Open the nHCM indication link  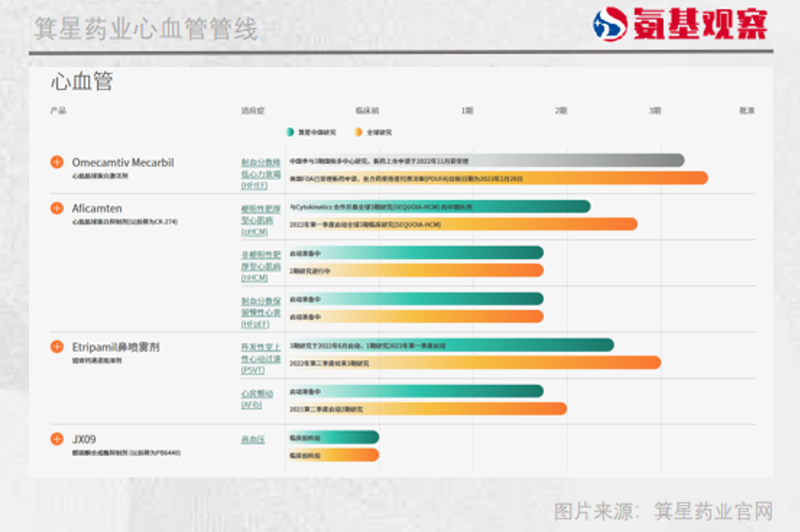coord(260,266)
